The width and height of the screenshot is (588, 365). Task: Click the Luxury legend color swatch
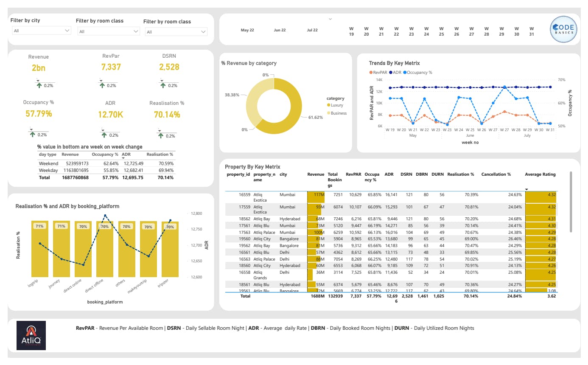pyautogui.click(x=328, y=105)
